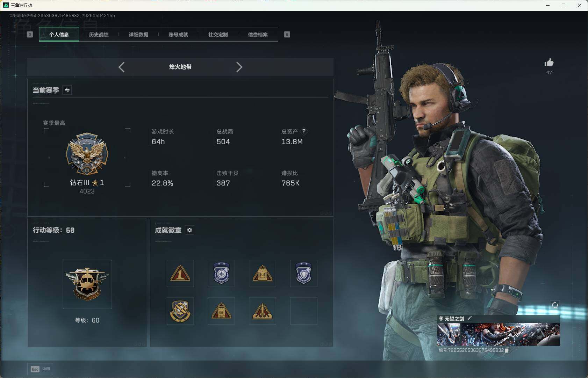Viewport: 588px width, 378px height.
Task: Click the 烽火地带 mode title
Action: (x=180, y=67)
